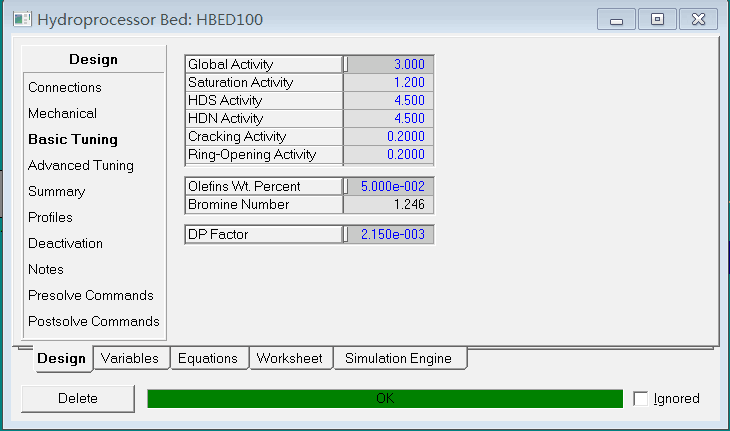Edit the HDS Activity value 4.500
730x431 pixels.
[389, 101]
